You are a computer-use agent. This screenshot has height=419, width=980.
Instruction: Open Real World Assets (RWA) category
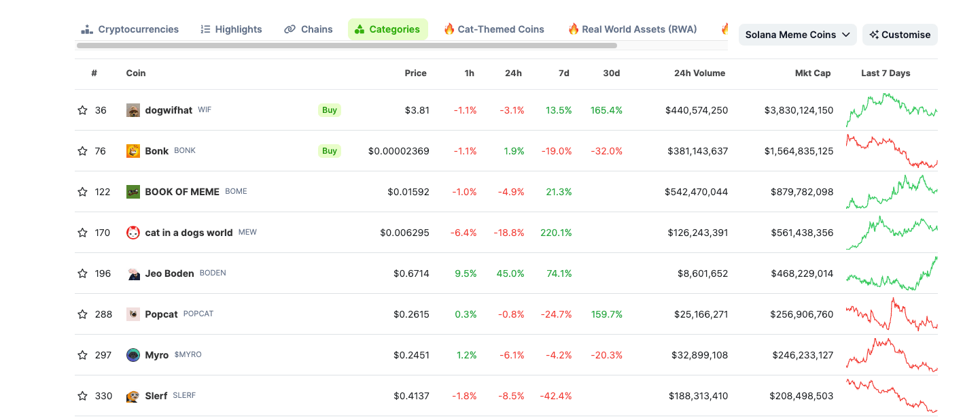pos(632,29)
